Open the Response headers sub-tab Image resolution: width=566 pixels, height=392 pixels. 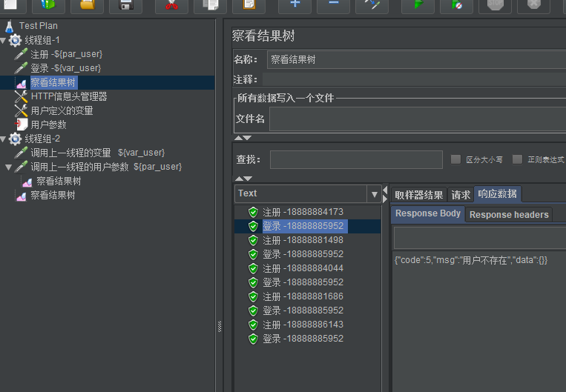tap(509, 215)
